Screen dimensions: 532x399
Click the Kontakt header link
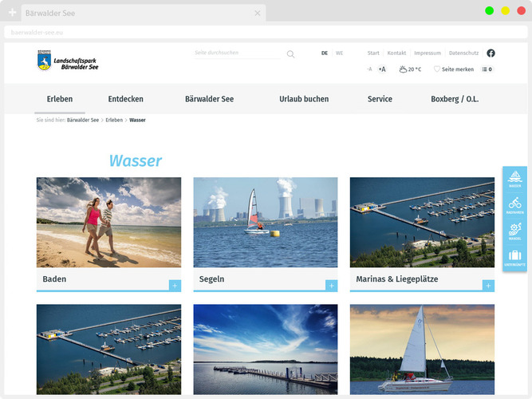pyautogui.click(x=396, y=53)
